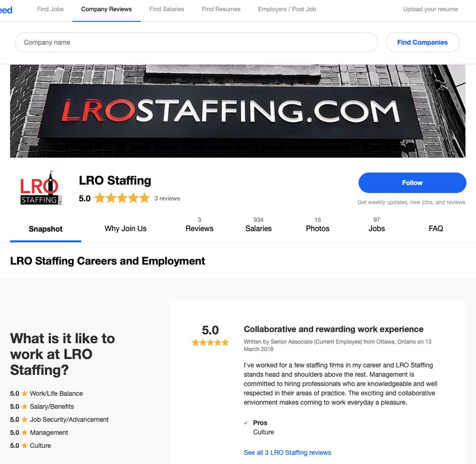Viewport: 476px width, 464px height.
Task: Switch to the Why Join Us tab
Action: (x=125, y=229)
